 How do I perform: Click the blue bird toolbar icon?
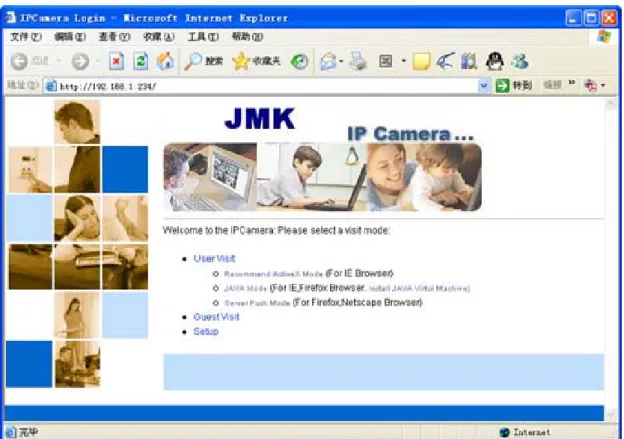tap(445, 61)
